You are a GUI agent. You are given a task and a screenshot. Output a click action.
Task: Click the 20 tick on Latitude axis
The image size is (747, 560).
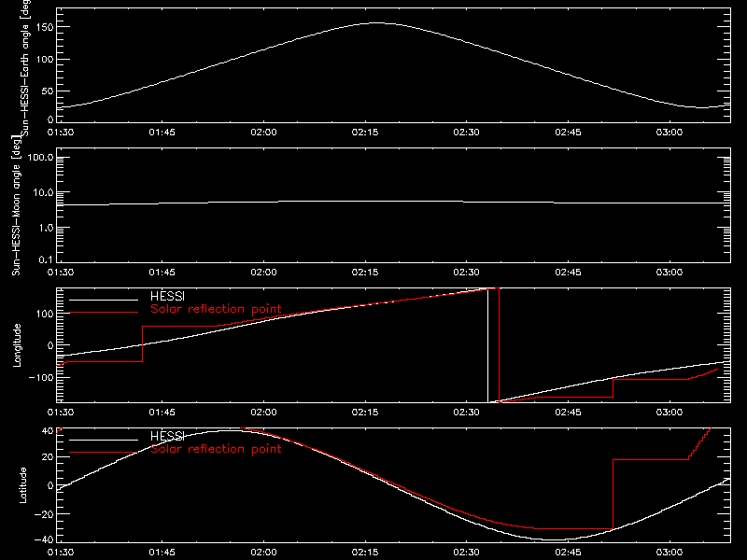(x=48, y=457)
